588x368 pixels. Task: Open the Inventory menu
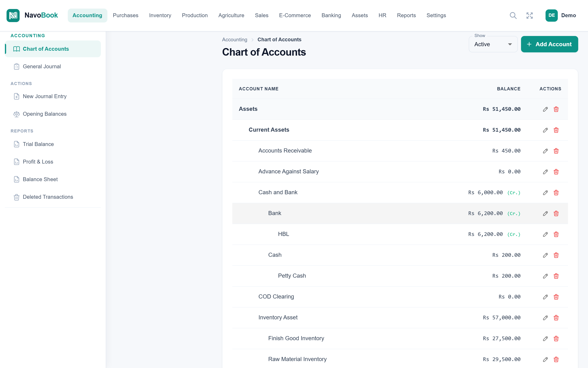[160, 15]
